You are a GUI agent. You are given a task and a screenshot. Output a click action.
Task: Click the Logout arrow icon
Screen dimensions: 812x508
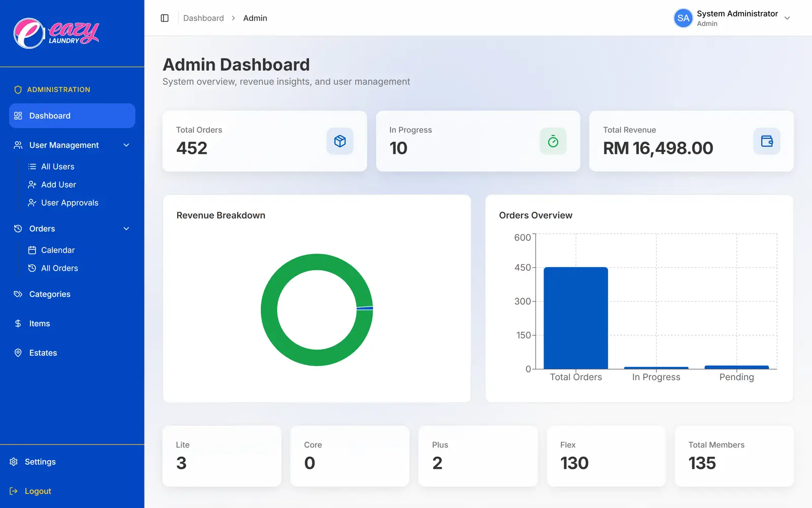[14, 491]
